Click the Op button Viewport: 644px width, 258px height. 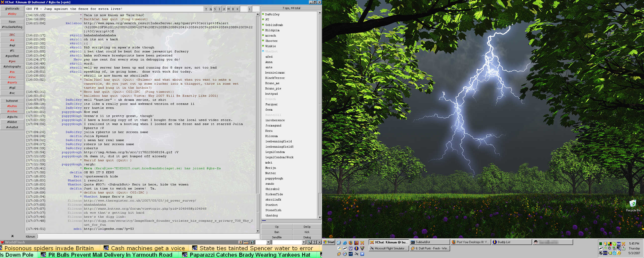[277, 227]
